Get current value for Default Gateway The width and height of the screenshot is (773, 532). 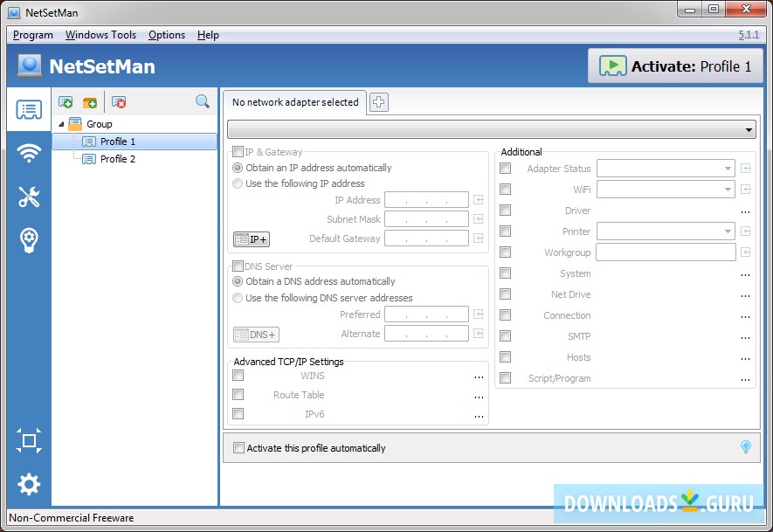478,238
